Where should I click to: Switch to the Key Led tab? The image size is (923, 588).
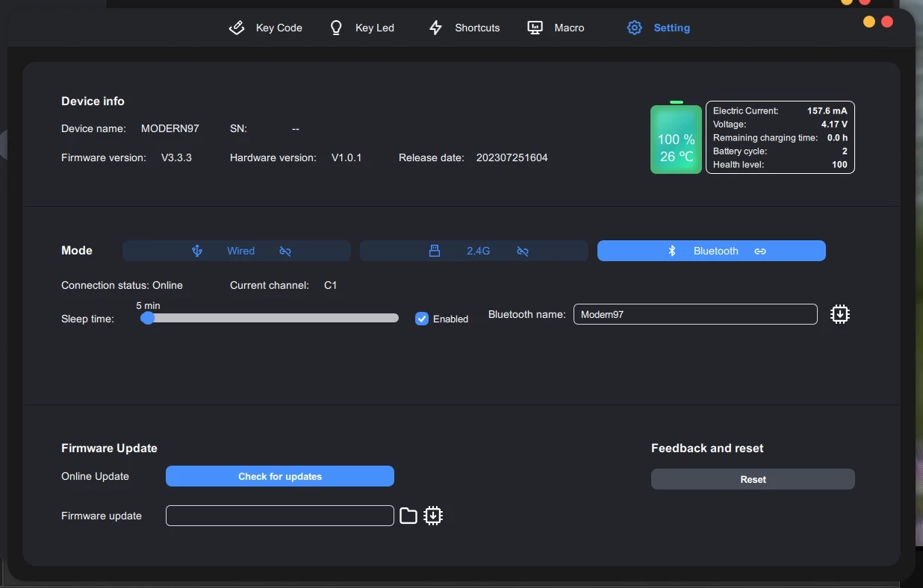361,28
